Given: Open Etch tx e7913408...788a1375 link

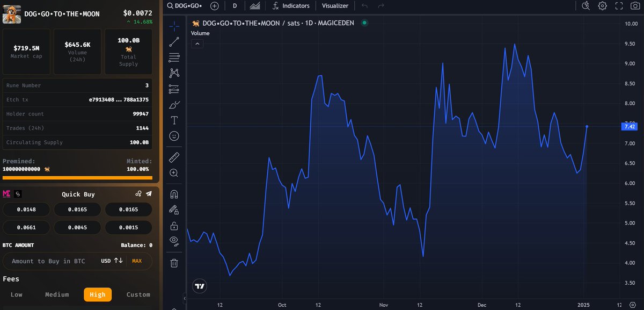Looking at the screenshot, I should pyautogui.click(x=119, y=100).
